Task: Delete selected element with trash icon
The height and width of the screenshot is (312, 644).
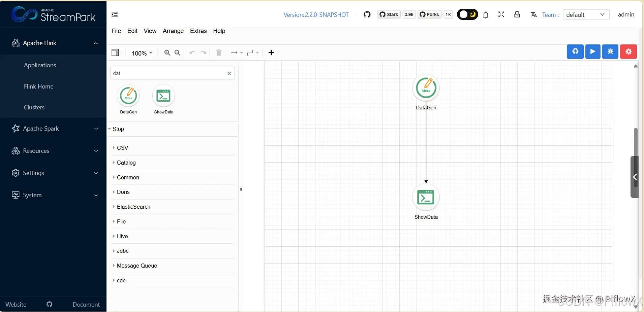Action: coord(219,53)
